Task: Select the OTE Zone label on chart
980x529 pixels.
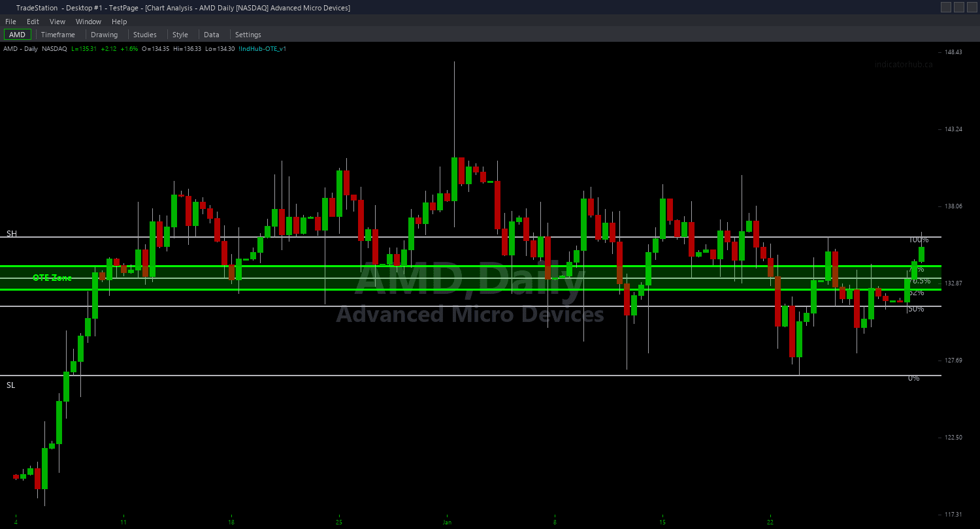Action: (52, 278)
